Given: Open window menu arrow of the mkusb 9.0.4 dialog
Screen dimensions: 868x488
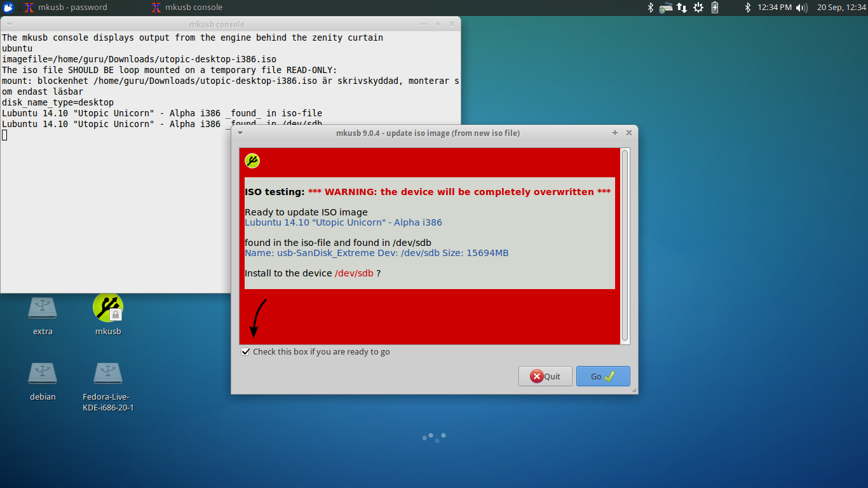Looking at the screenshot, I should (x=240, y=133).
